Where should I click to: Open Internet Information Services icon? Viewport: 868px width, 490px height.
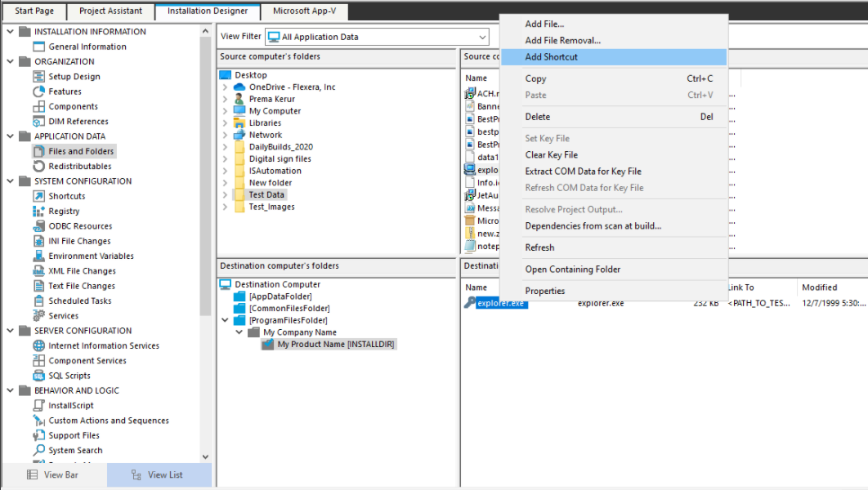coord(39,346)
